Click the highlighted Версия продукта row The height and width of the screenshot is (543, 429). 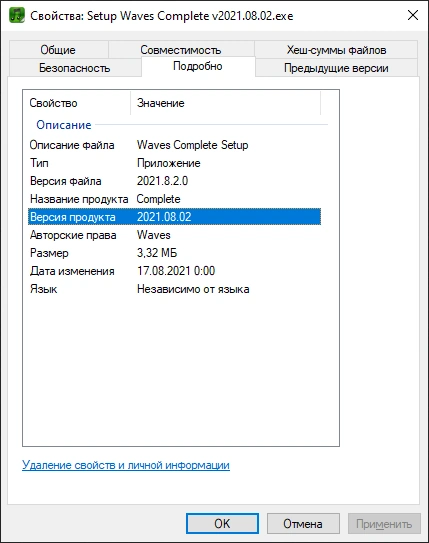click(175, 217)
